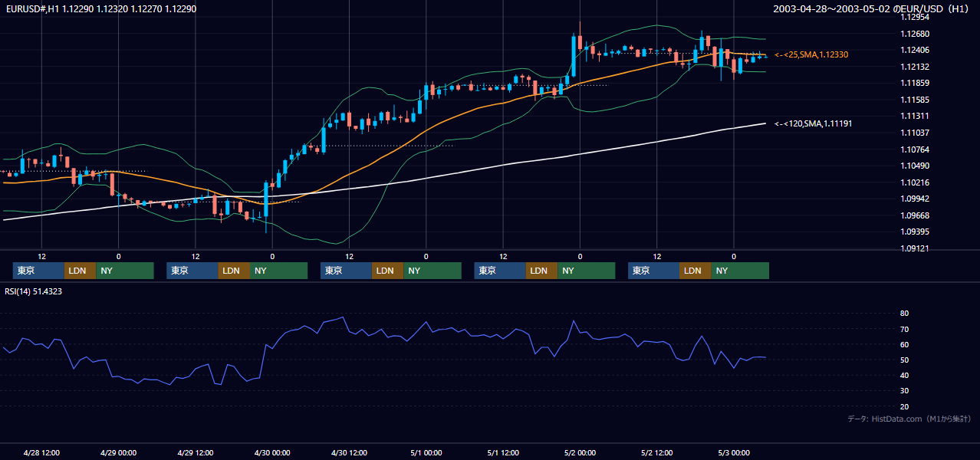
Task: Click the orange 25 SMA label 1.12330
Action: click(x=813, y=55)
